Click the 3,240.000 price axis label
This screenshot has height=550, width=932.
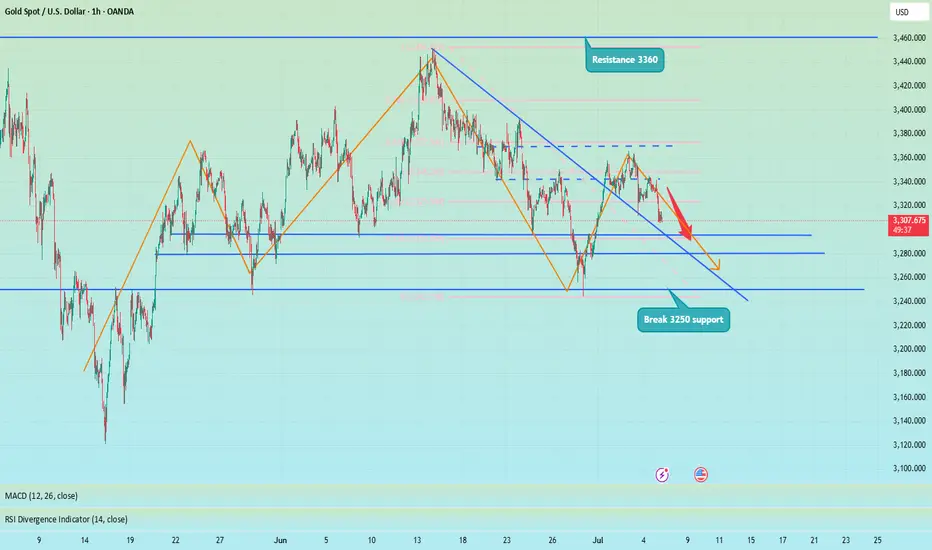tap(909, 301)
